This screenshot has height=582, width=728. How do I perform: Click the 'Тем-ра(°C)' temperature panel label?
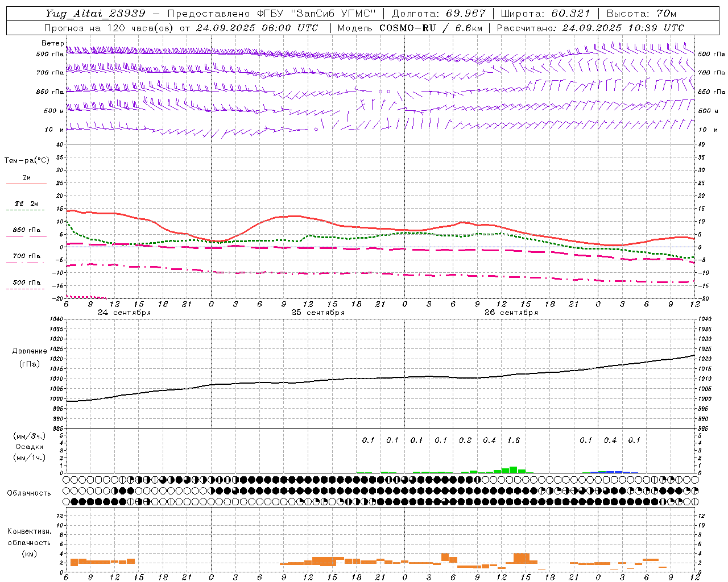[x=27, y=161]
